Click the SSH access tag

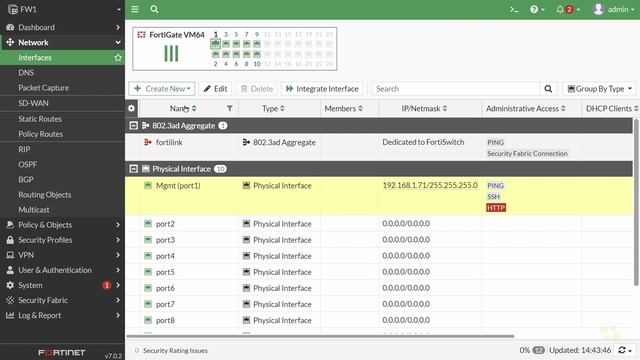tap(493, 197)
